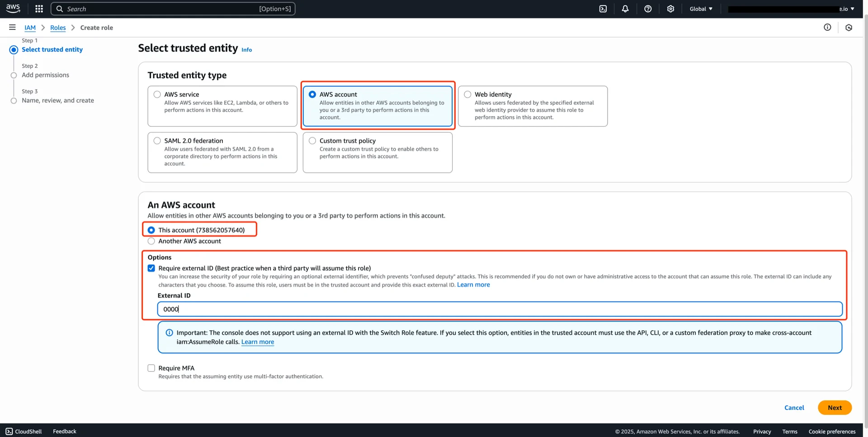Image resolution: width=868 pixels, height=437 pixels.
Task: Open the Terms link in footer
Action: tap(790, 432)
